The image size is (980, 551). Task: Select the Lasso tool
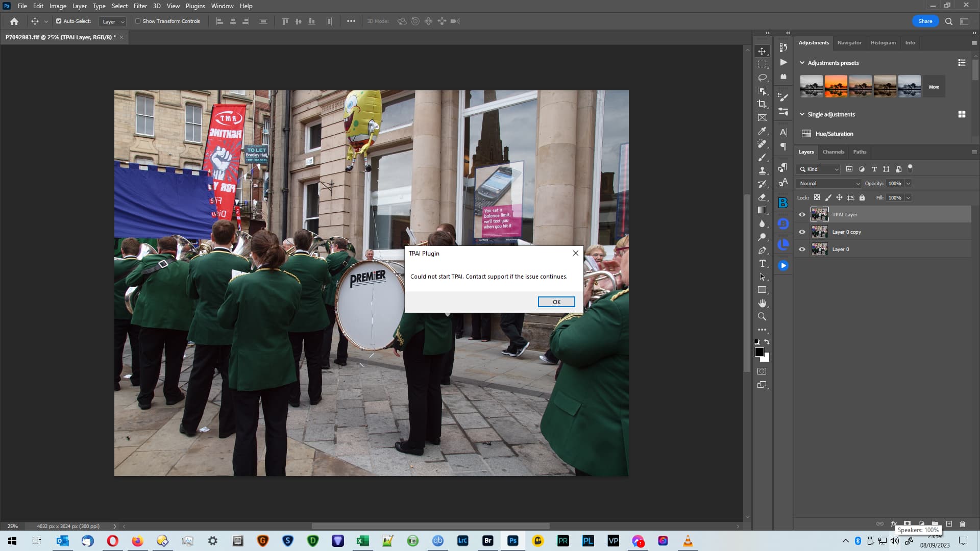point(762,78)
